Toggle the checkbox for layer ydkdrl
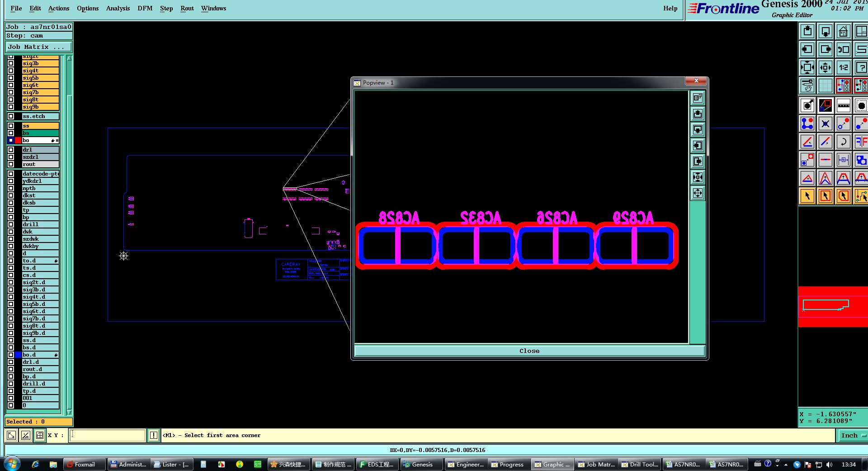The image size is (868, 471). pos(11,181)
